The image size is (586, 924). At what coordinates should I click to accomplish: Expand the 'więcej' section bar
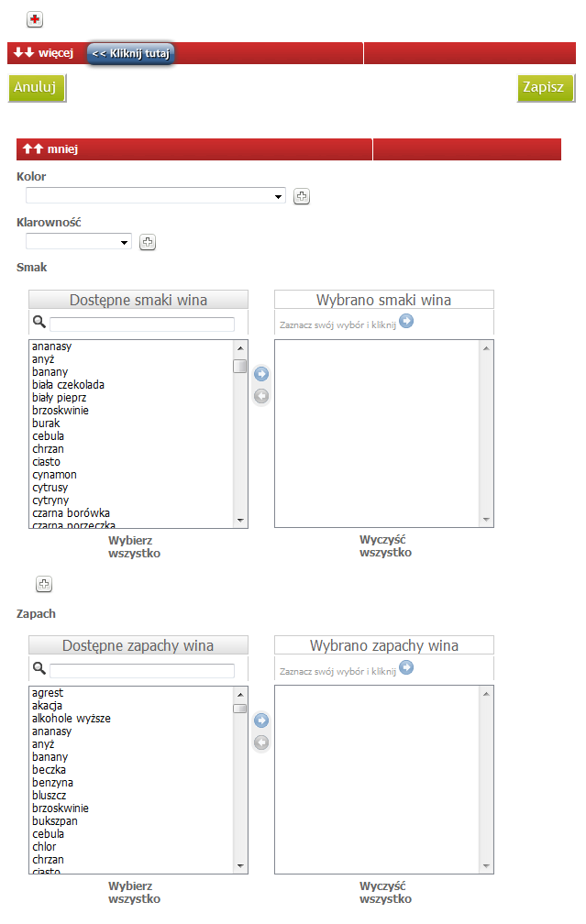tap(44, 53)
